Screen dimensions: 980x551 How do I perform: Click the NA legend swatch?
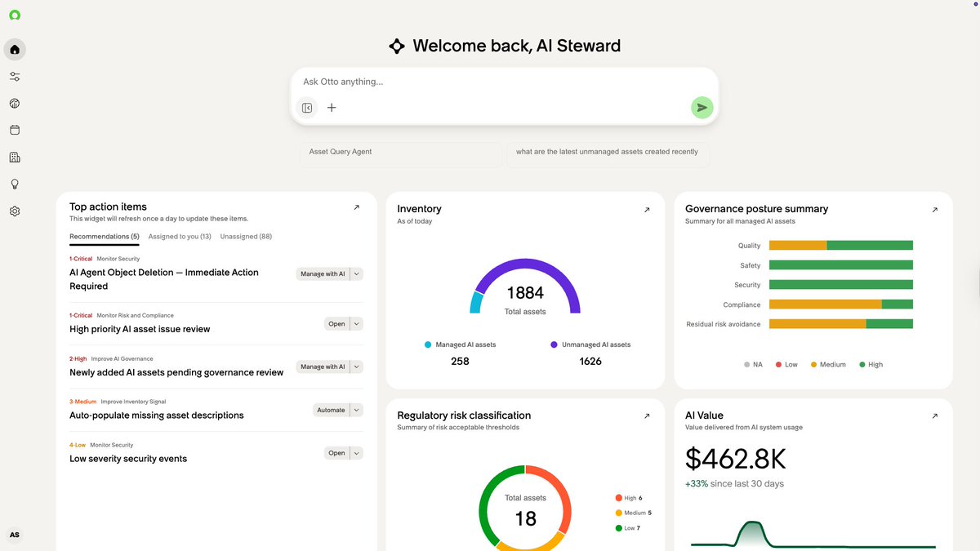pyautogui.click(x=746, y=365)
